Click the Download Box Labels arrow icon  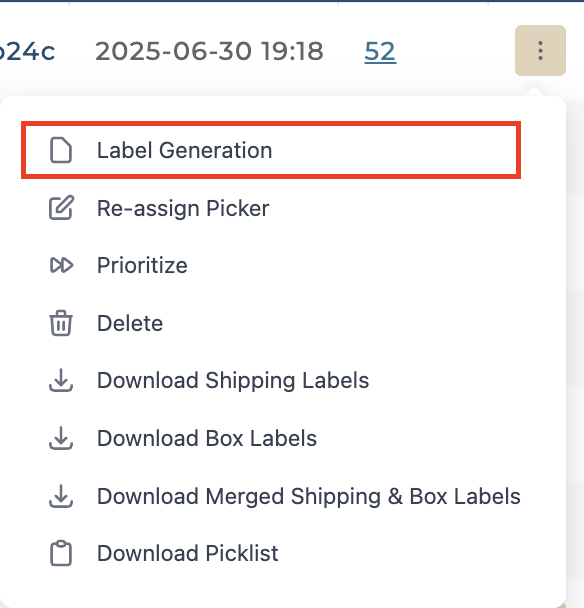tap(61, 438)
